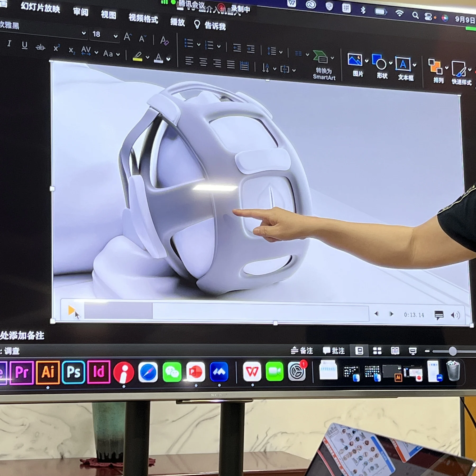
Task: Apply a numbered list
Action: coord(209,45)
